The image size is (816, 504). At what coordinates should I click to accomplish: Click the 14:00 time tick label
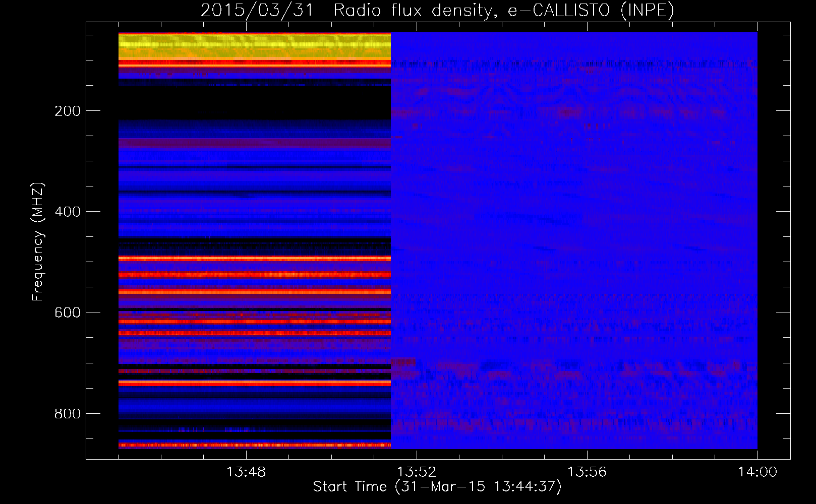tap(757, 472)
